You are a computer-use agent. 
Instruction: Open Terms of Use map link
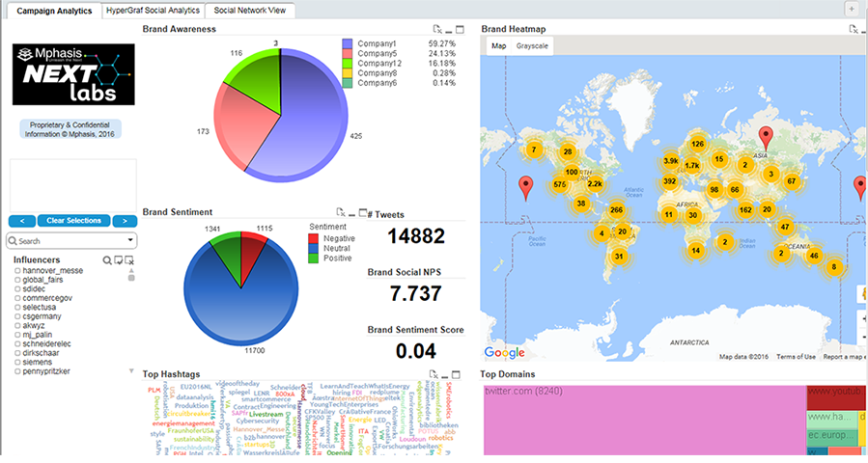tap(796, 357)
